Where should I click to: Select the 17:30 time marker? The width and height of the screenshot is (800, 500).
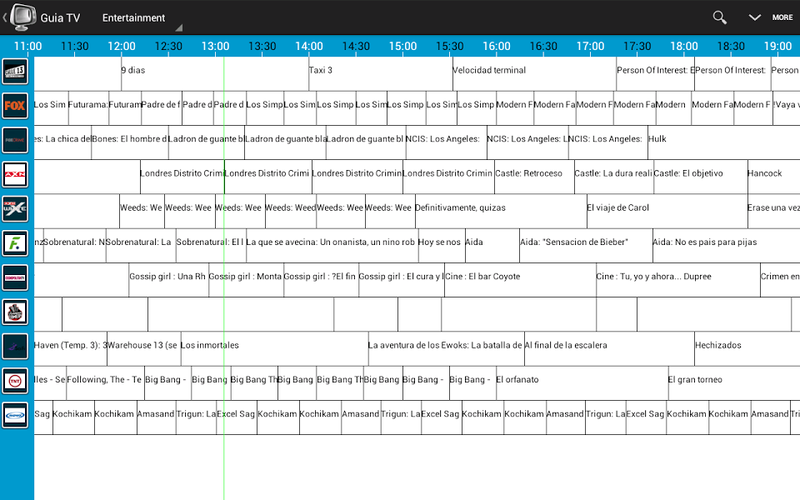[637, 46]
